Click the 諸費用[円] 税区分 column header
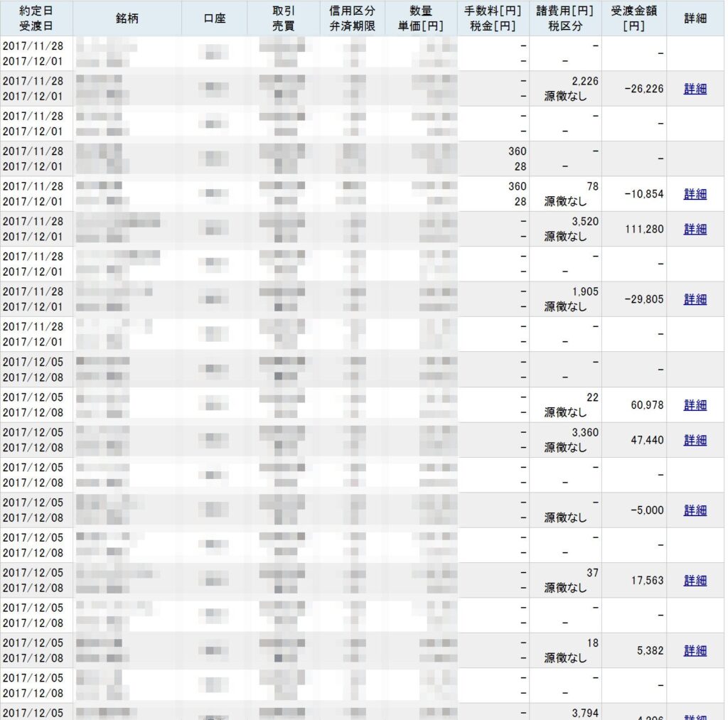Image resolution: width=728 pixels, height=720 pixels. click(x=566, y=18)
